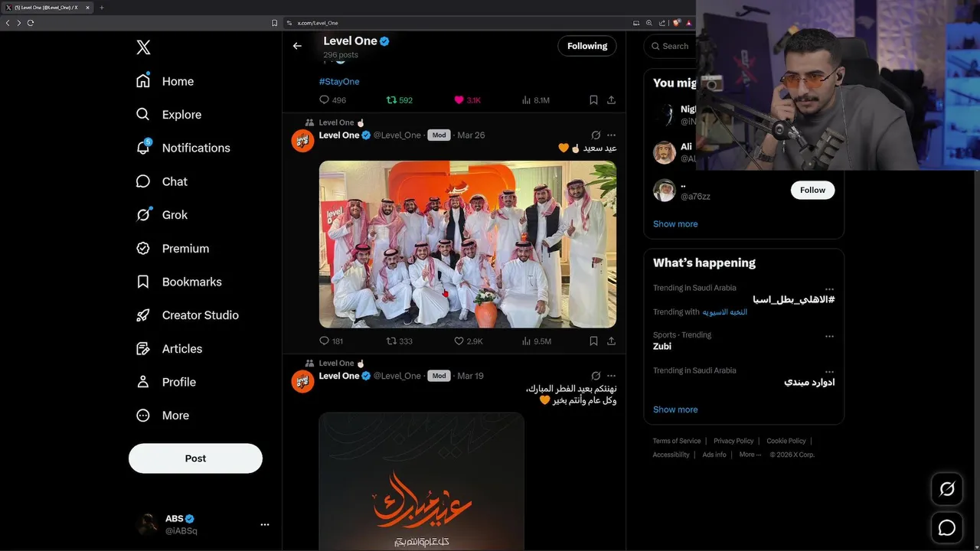Viewport: 980px width, 551px height.
Task: Bookmark the #StayOne post
Action: pos(593,100)
